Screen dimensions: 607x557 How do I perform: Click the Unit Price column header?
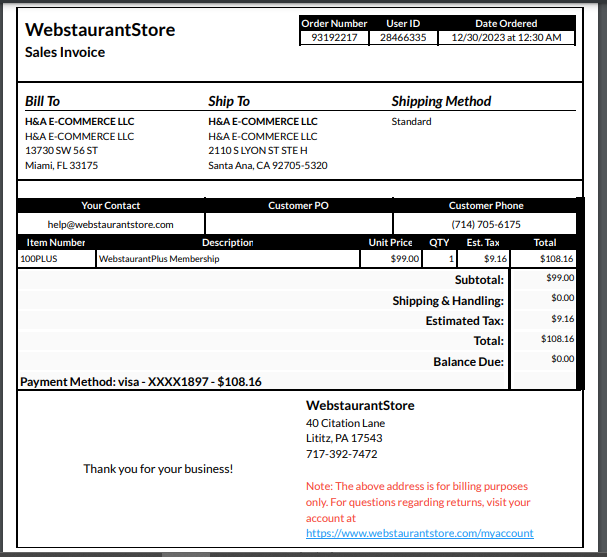[x=390, y=243]
